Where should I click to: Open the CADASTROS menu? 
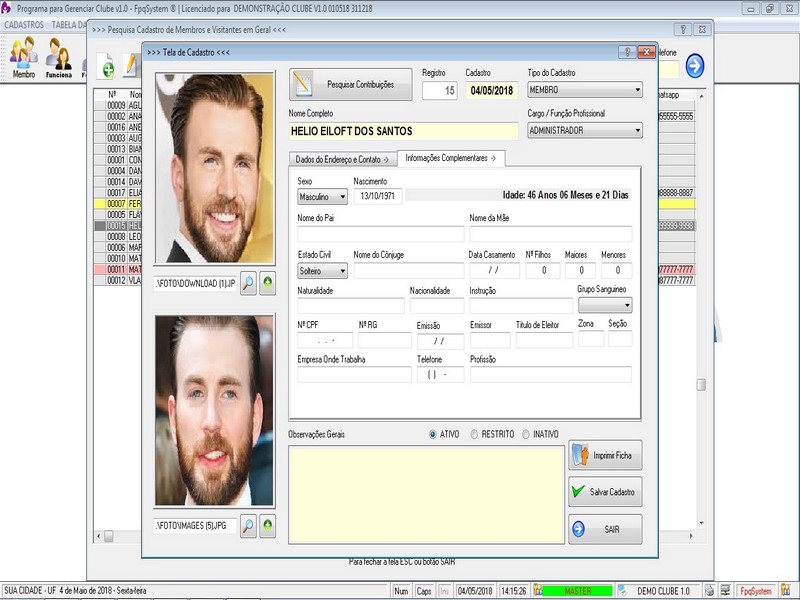[x=24, y=24]
